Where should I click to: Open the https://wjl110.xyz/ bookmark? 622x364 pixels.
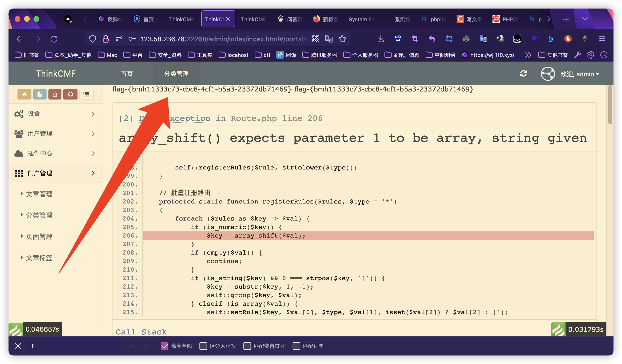pos(488,55)
